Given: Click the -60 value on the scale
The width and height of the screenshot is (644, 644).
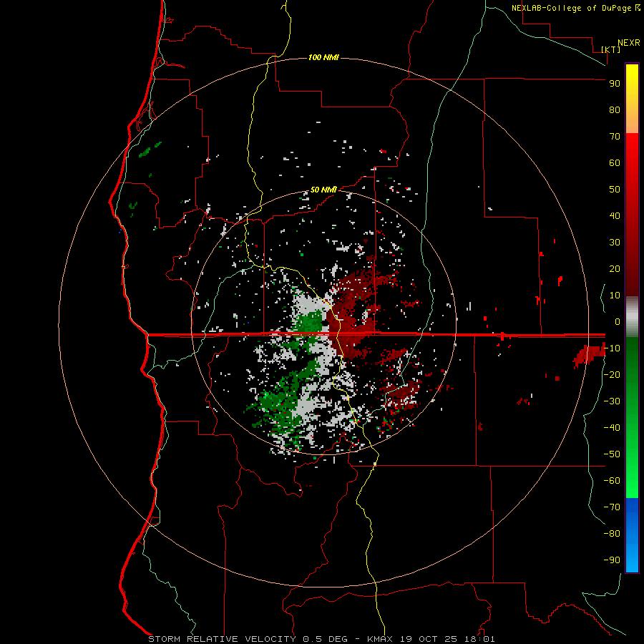Looking at the screenshot, I should pos(612,481).
